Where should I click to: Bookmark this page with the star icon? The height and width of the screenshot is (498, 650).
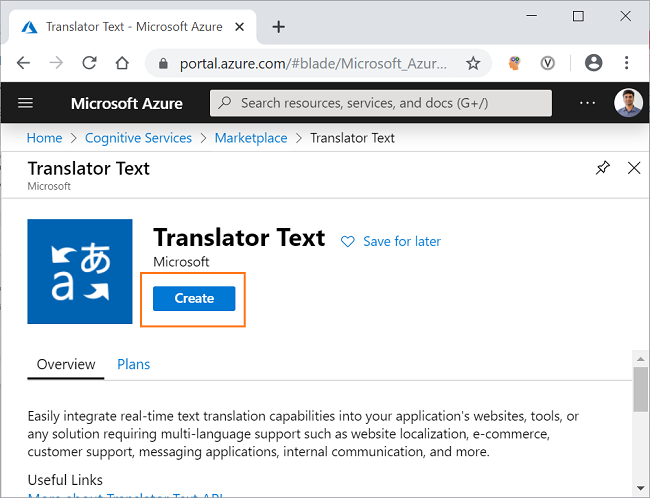click(x=473, y=63)
